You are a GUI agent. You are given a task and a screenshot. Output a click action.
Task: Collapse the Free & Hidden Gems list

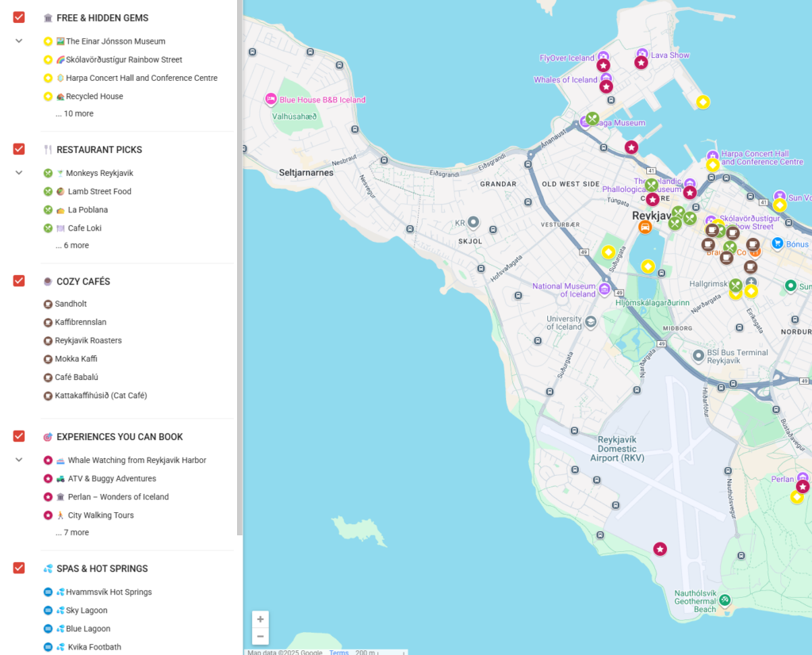pyautogui.click(x=19, y=41)
